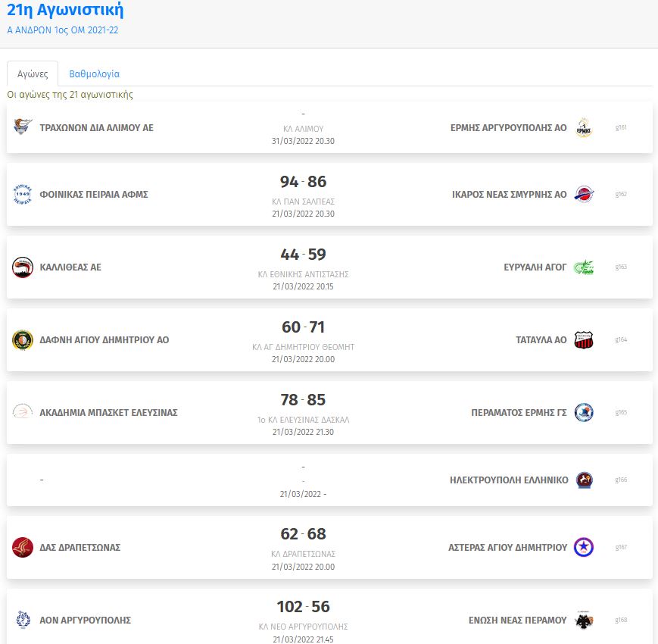This screenshot has height=644, width=658.
Task: Open the Α ΑΝΔΡΩΝ 1ος ΟΜ 2021-22 link
Action: [63, 30]
